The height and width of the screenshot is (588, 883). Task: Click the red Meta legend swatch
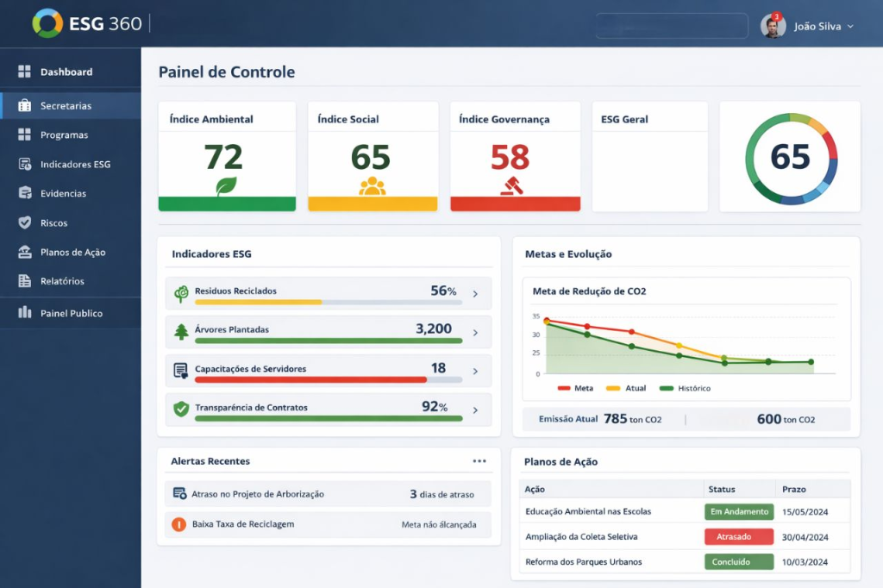(564, 388)
